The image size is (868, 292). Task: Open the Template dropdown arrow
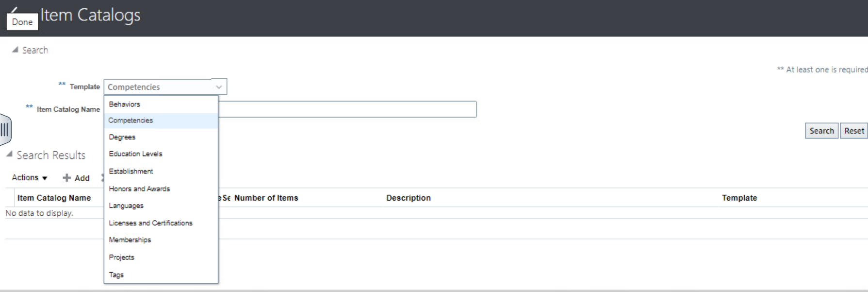pyautogui.click(x=219, y=87)
